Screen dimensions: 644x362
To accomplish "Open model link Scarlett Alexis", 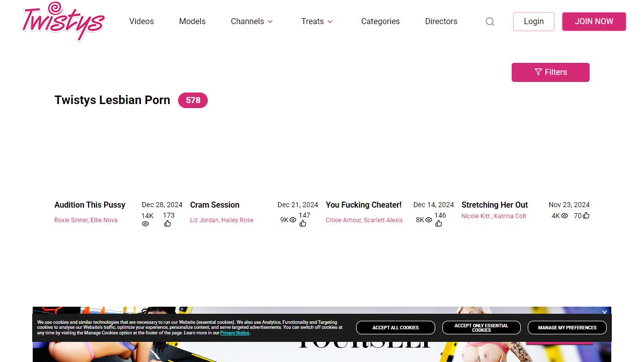I will click(x=383, y=220).
